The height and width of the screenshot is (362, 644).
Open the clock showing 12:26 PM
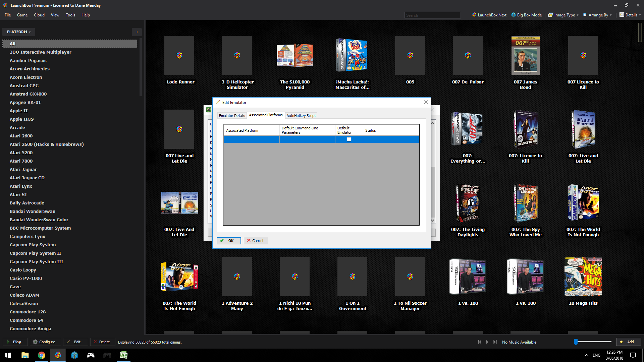point(614,355)
